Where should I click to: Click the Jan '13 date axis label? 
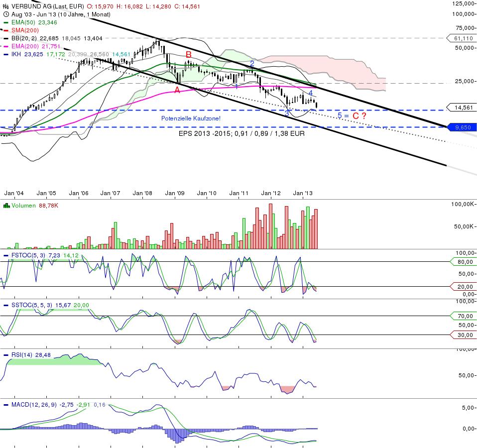(303, 193)
